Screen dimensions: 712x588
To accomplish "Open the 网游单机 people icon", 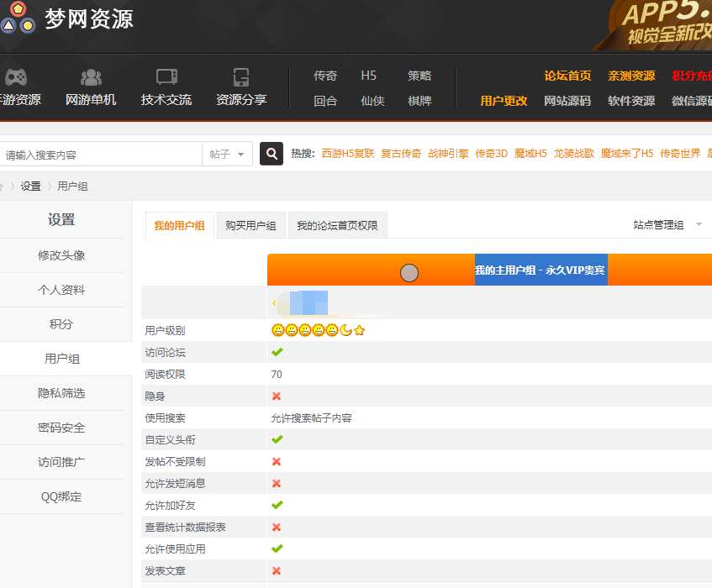I will (x=91, y=77).
